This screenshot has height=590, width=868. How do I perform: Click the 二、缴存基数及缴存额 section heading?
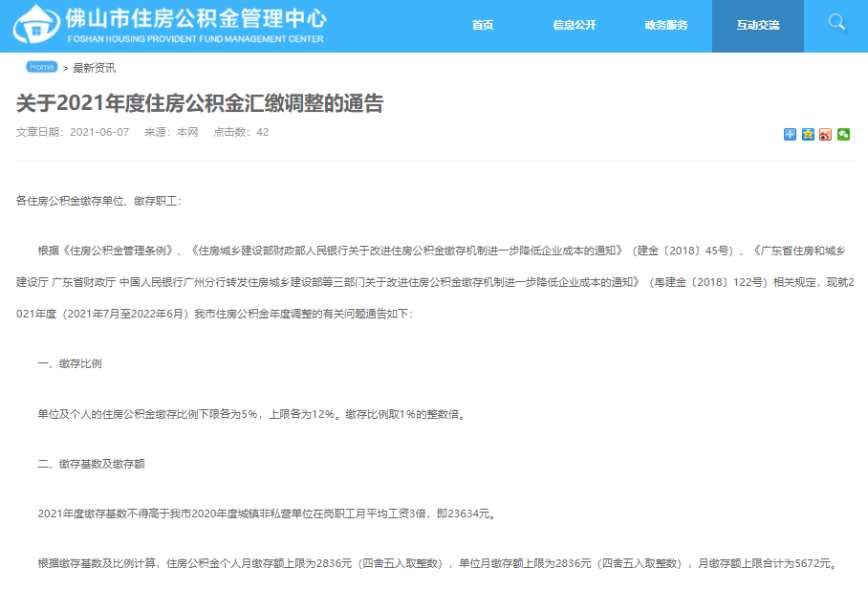click(92, 464)
